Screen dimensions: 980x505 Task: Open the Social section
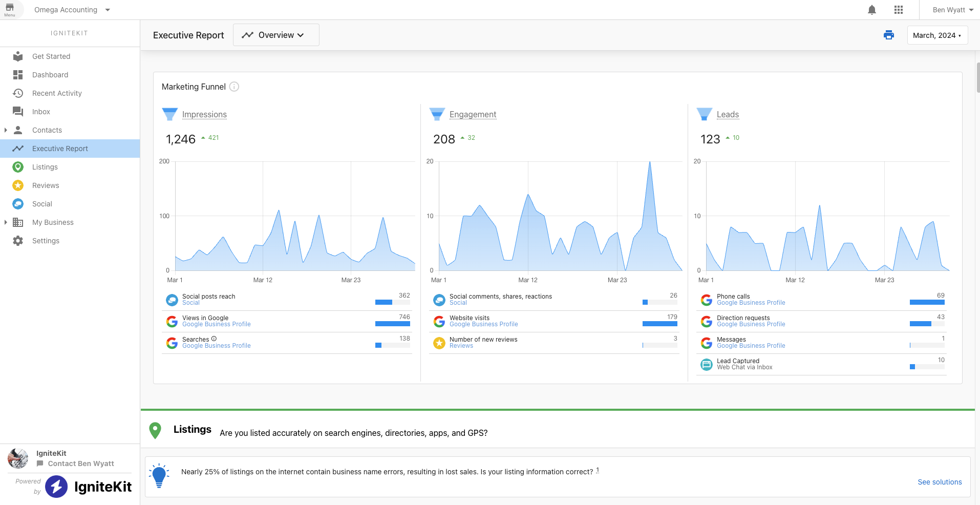point(42,204)
